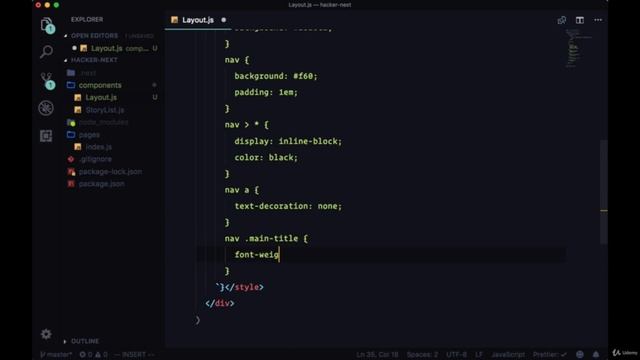Click the 'color: black;' line
Screen dimensions: 640x360
[x=266, y=158]
